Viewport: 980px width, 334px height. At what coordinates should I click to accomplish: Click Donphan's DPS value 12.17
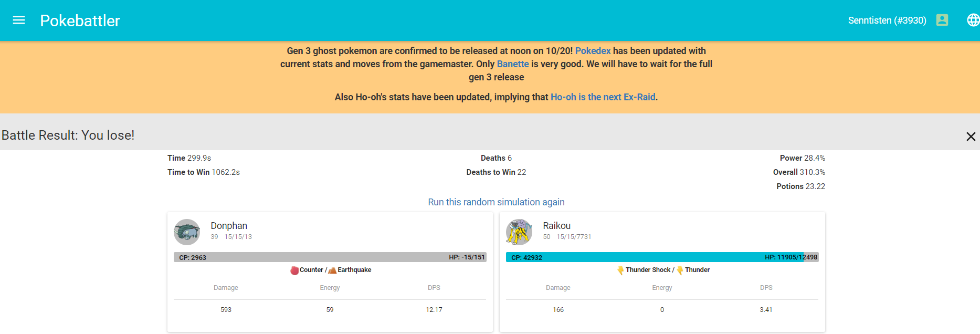[x=434, y=310]
